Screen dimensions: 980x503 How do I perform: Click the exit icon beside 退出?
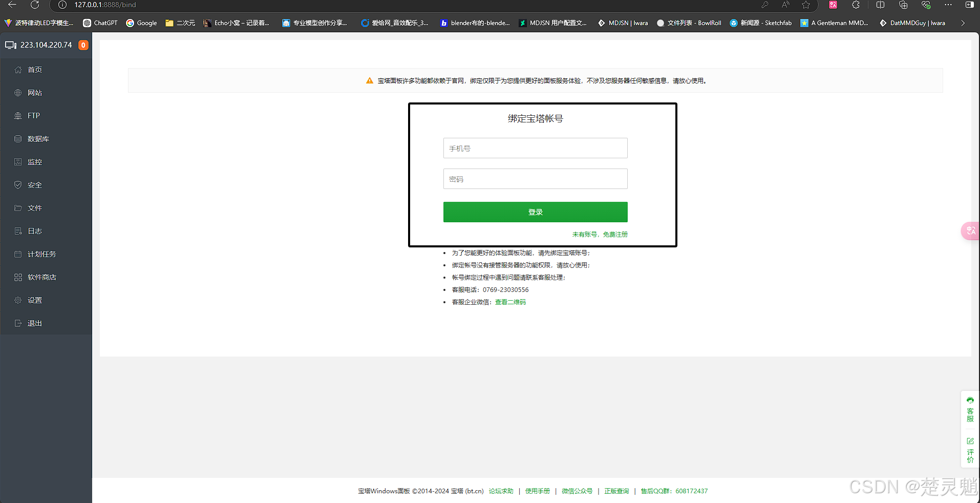[18, 323]
